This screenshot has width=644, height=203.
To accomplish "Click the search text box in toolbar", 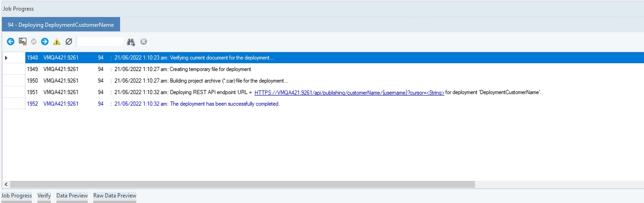I will [x=100, y=42].
